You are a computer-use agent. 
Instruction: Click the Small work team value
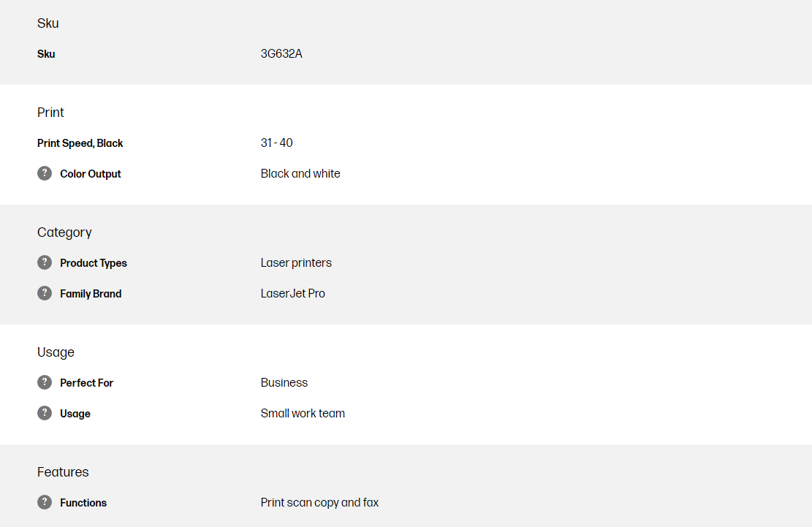pos(303,413)
